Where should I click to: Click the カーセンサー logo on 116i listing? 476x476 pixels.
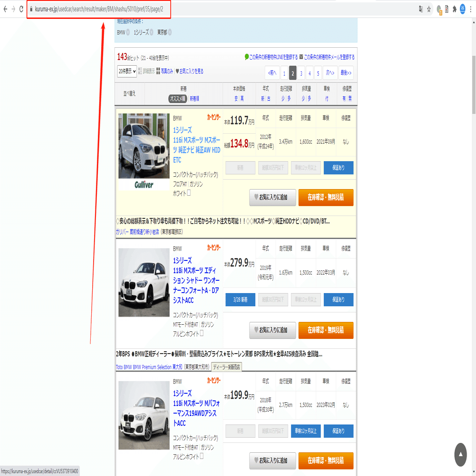[214, 117]
